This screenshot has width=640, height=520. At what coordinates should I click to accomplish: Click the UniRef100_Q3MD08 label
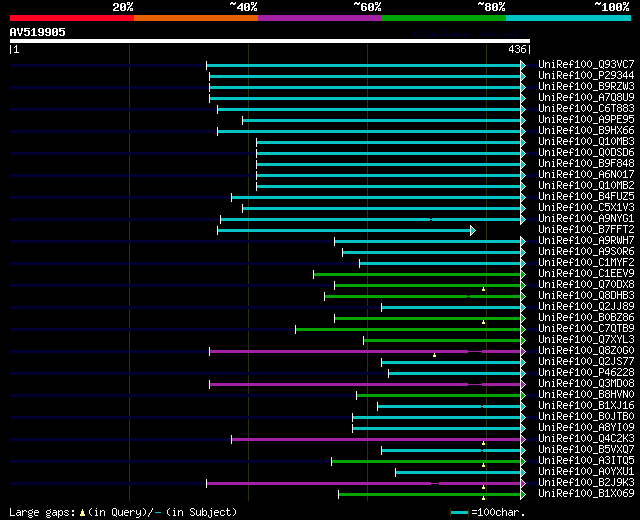click(x=586, y=384)
